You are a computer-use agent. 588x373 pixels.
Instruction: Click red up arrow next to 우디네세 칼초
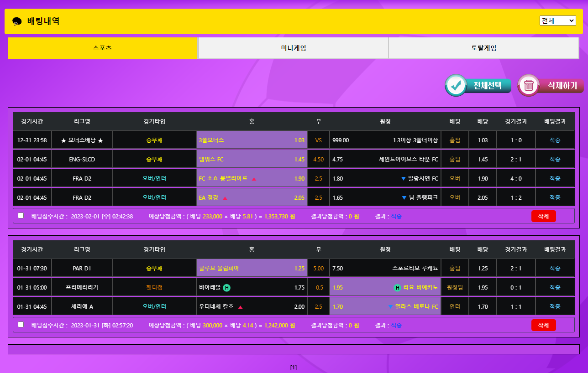pyautogui.click(x=240, y=307)
